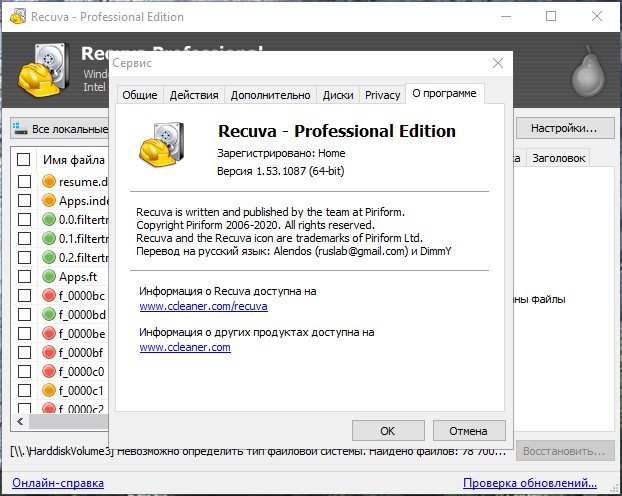Switch to the Общие tab

tap(140, 95)
